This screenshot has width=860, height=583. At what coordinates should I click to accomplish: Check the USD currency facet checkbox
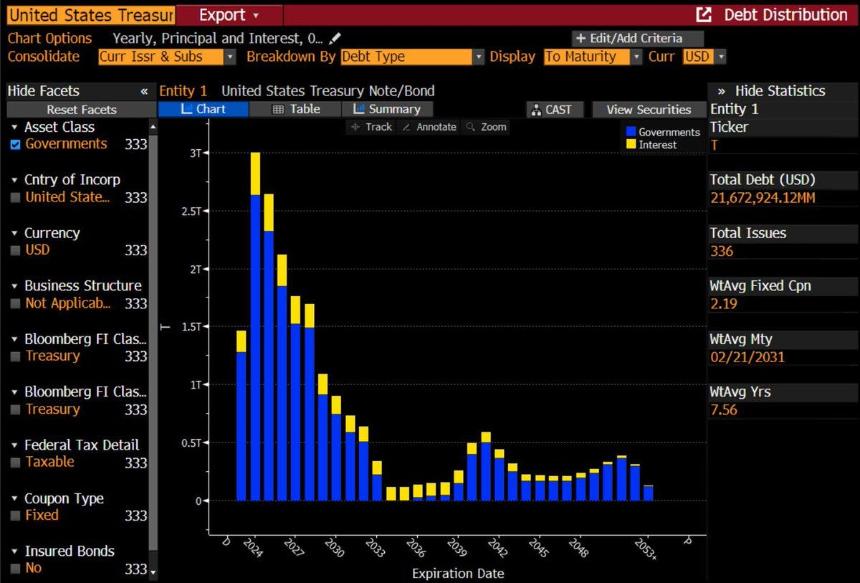point(15,250)
